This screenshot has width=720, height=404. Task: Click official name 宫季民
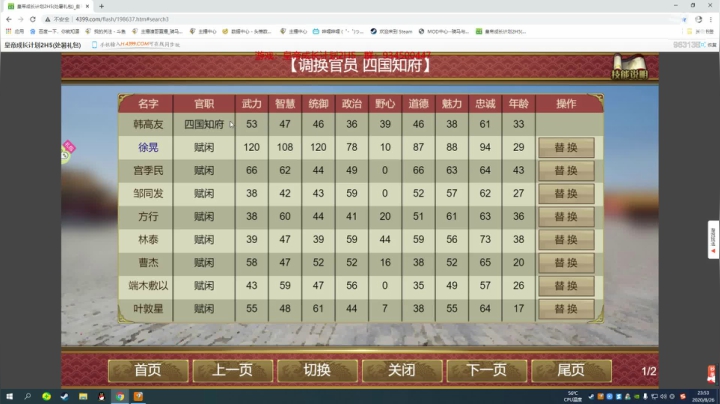click(x=148, y=170)
